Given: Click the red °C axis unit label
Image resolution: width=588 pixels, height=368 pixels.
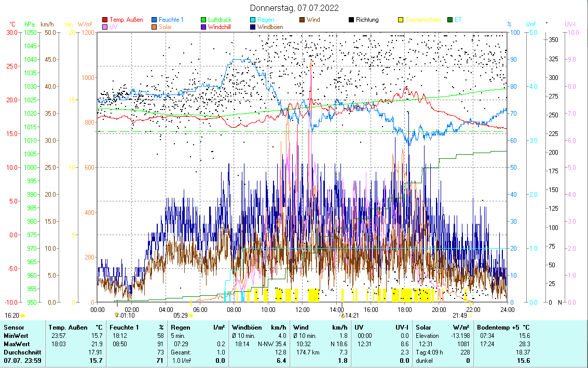Looking at the screenshot, I should coord(12,24).
